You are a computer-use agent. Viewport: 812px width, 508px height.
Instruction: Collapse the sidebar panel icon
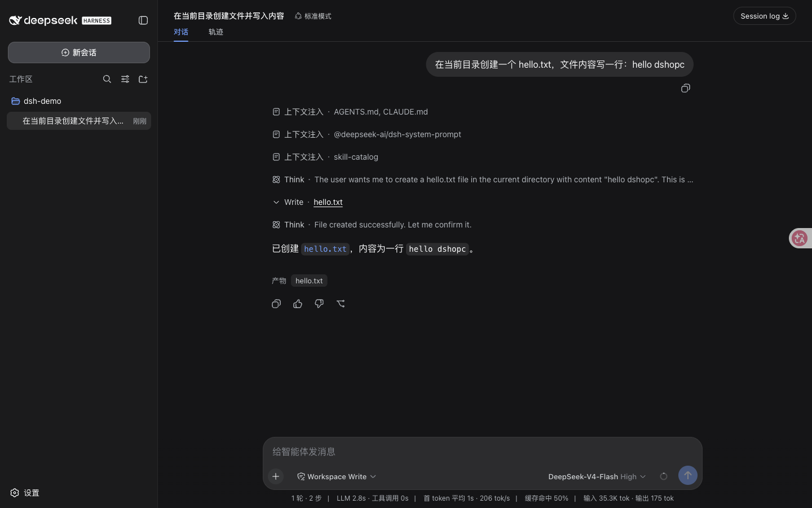[x=143, y=20]
